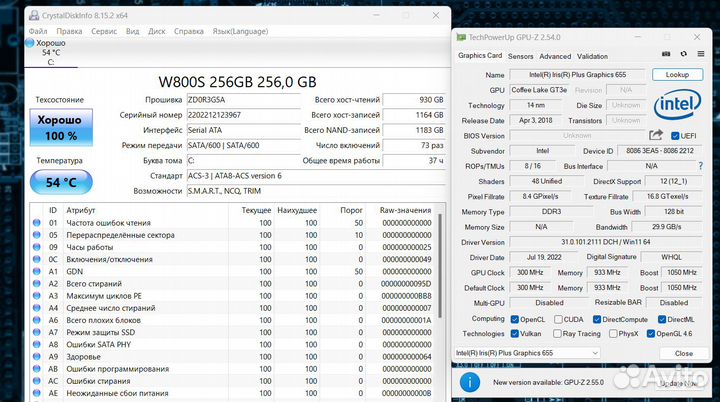Select Часы работы attribute row
This screenshot has height=402, width=720.
tap(232, 247)
